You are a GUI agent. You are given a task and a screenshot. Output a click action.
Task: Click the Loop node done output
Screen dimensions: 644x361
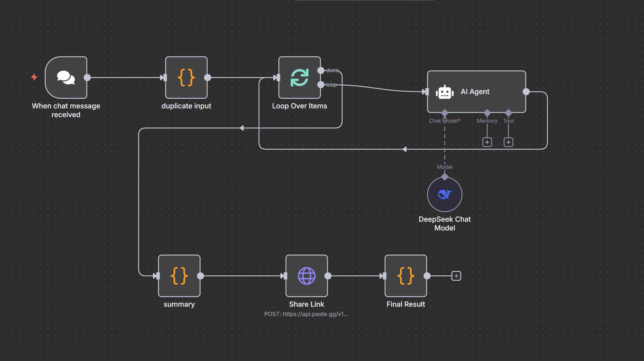(321, 70)
